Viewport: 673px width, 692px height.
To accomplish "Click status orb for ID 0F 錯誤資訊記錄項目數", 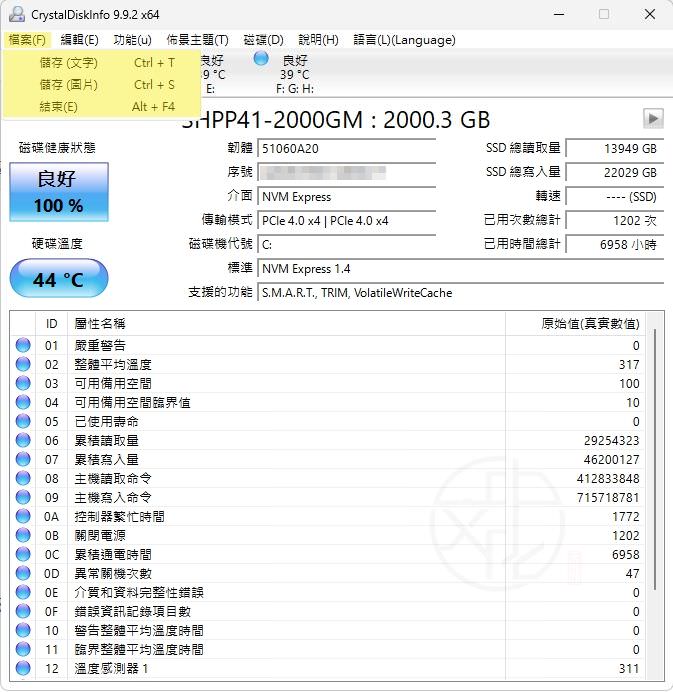I will [23, 611].
